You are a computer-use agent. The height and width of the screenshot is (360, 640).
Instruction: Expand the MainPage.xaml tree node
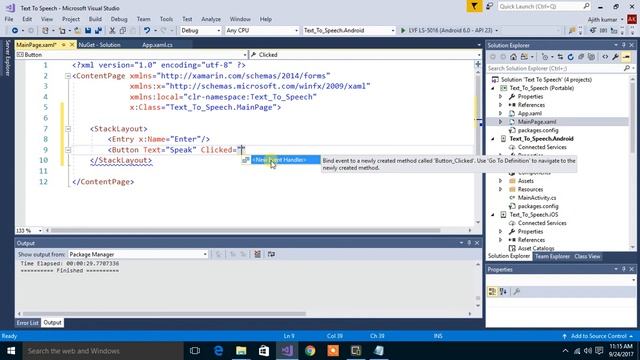pyautogui.click(x=500, y=122)
